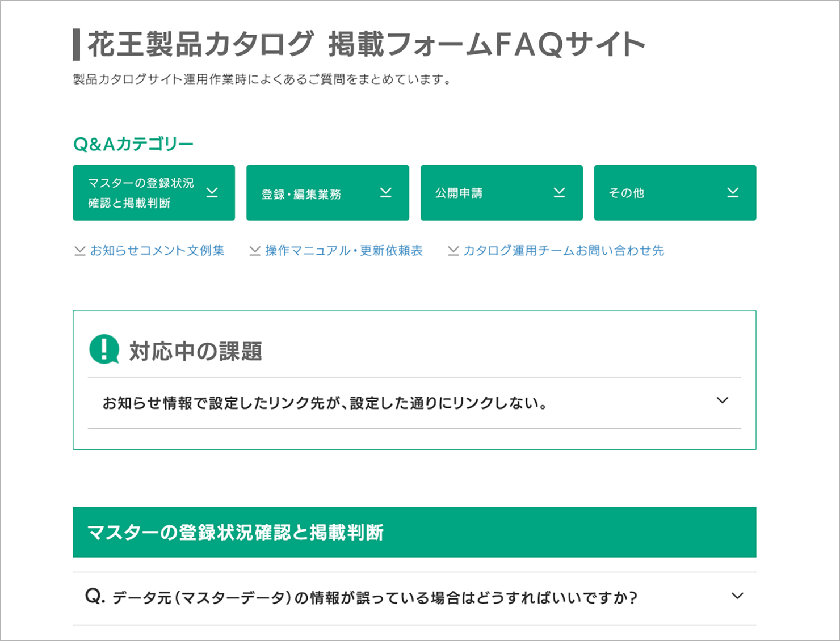Open the 登録・編集業務 category button
Screen dimensions: 840x641
click(x=327, y=192)
